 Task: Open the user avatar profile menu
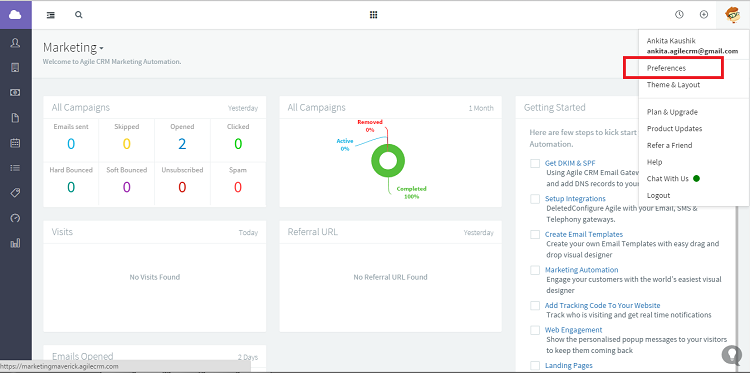click(x=732, y=15)
